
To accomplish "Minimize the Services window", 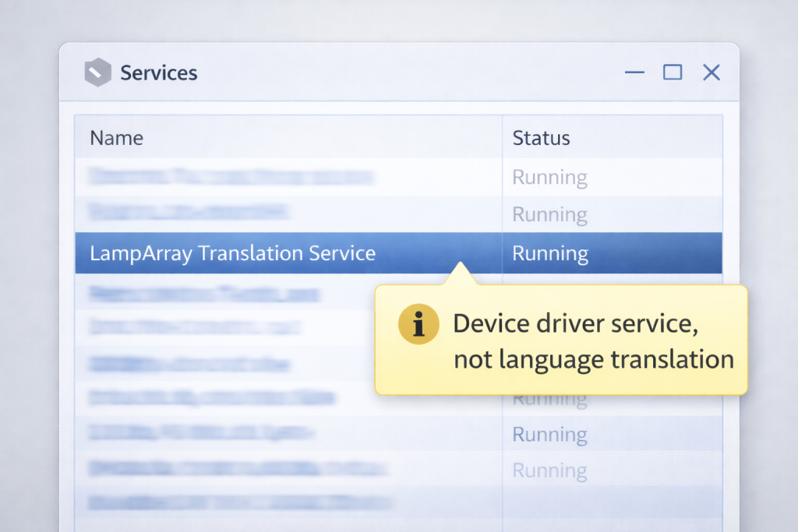I will (634, 72).
